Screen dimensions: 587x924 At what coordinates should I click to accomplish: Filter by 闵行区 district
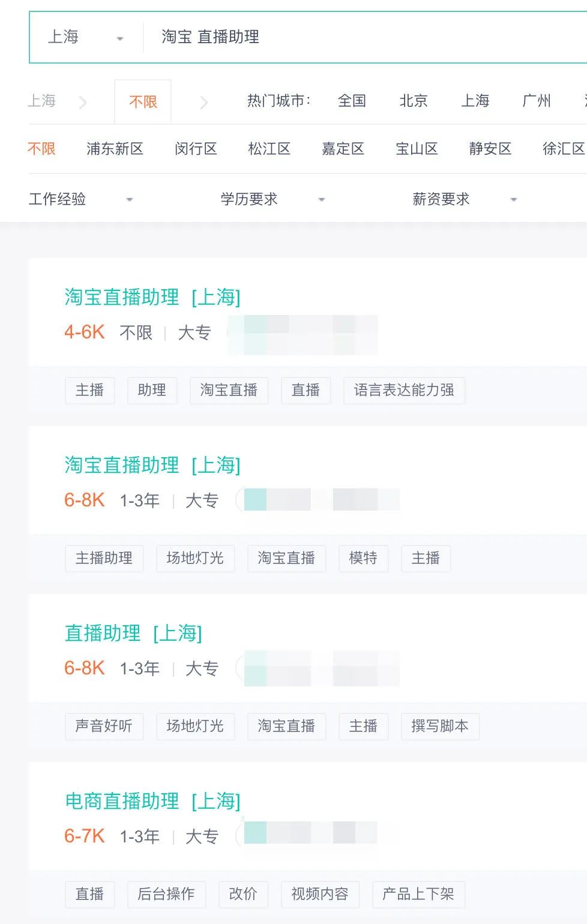(196, 149)
